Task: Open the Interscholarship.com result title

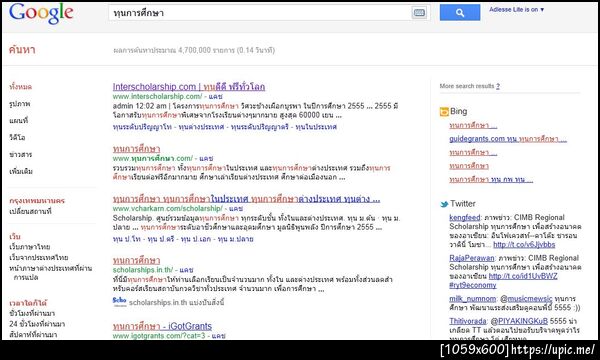Action: coord(189,87)
